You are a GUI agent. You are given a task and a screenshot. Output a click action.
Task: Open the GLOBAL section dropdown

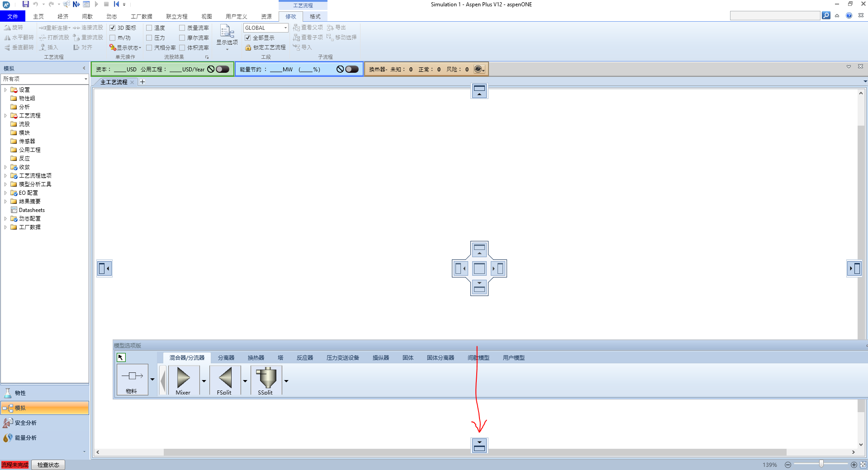click(x=285, y=28)
